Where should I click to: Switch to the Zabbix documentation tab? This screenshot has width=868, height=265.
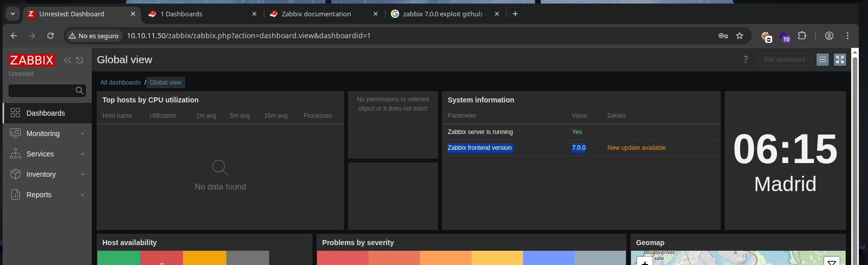tap(316, 14)
